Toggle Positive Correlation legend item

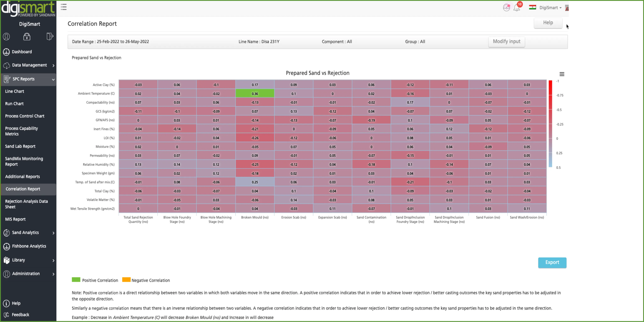pyautogui.click(x=95, y=280)
